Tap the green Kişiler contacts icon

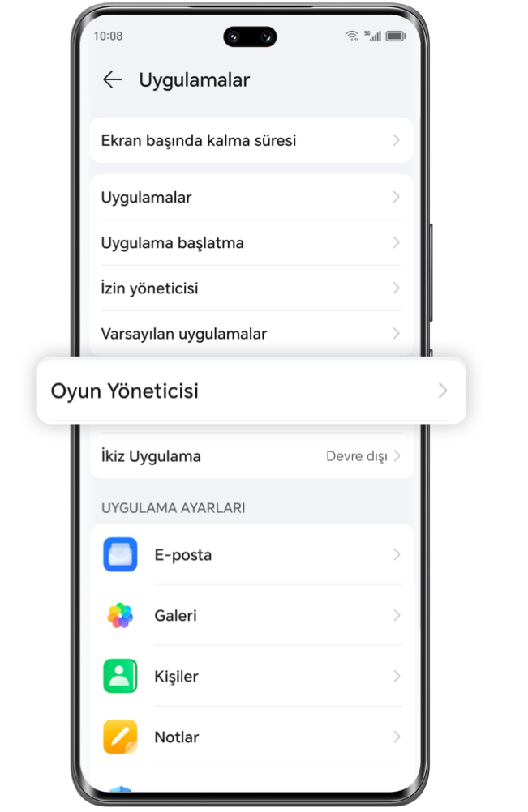pos(120,676)
